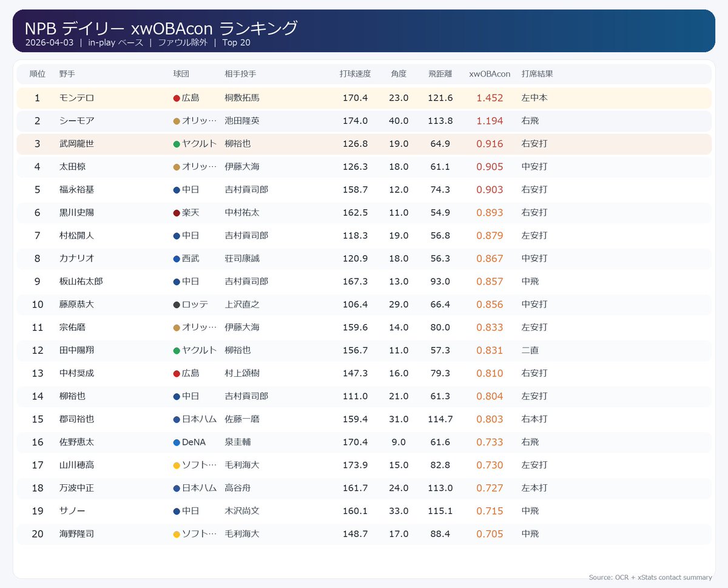Select player name モンテロ

[76, 98]
